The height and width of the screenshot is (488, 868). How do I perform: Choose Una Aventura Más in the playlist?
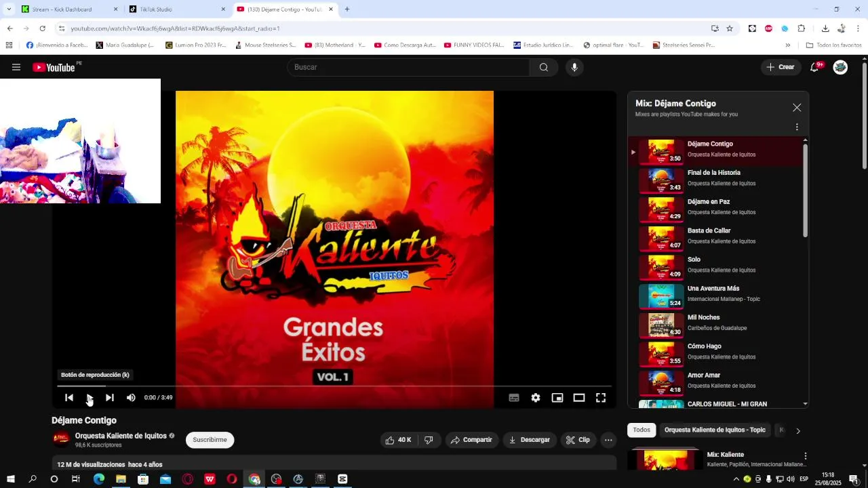pyautogui.click(x=716, y=296)
